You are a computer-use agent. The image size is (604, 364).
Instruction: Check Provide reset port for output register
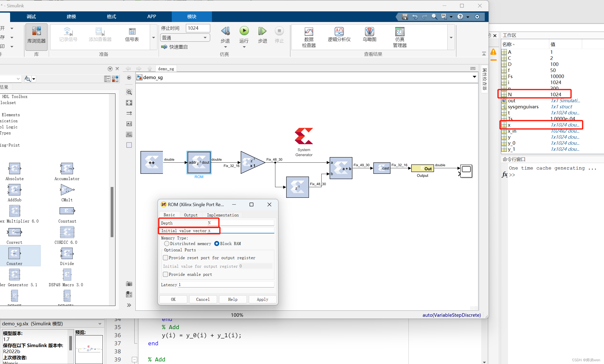click(165, 257)
